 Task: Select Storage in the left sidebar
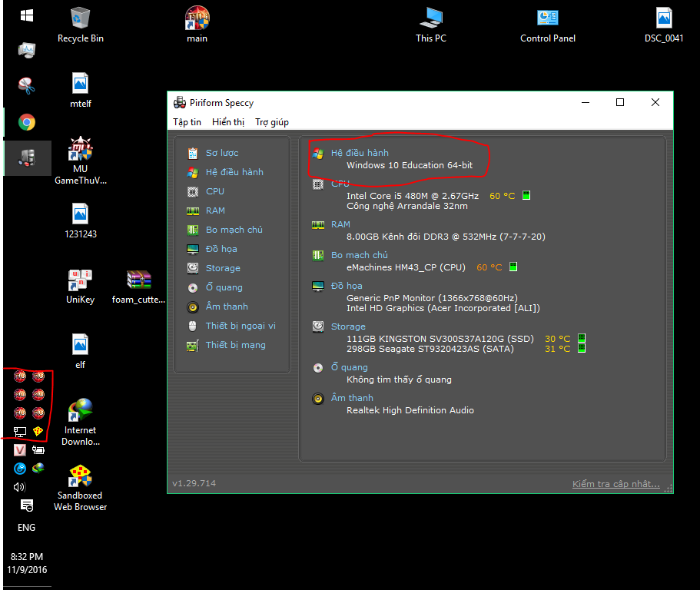(223, 268)
